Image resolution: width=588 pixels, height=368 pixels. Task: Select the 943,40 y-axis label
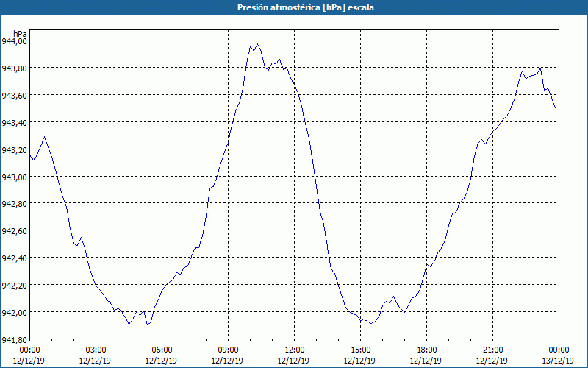pos(14,122)
